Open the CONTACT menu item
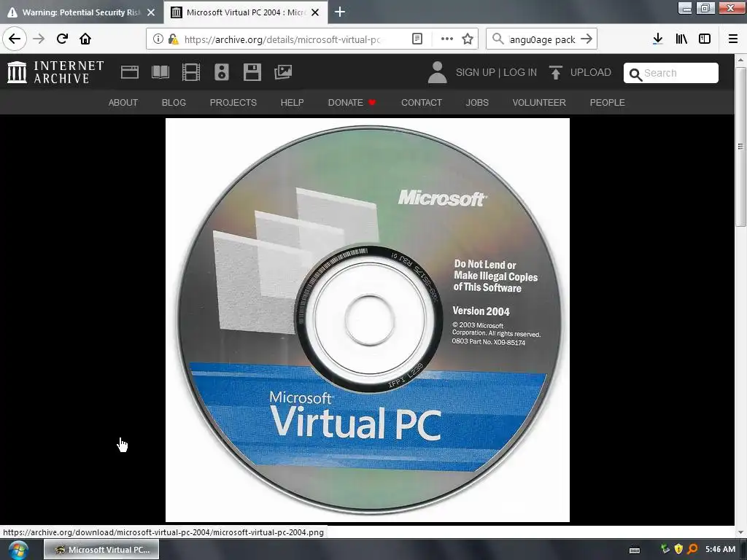Image resolution: width=747 pixels, height=560 pixels. [x=422, y=102]
